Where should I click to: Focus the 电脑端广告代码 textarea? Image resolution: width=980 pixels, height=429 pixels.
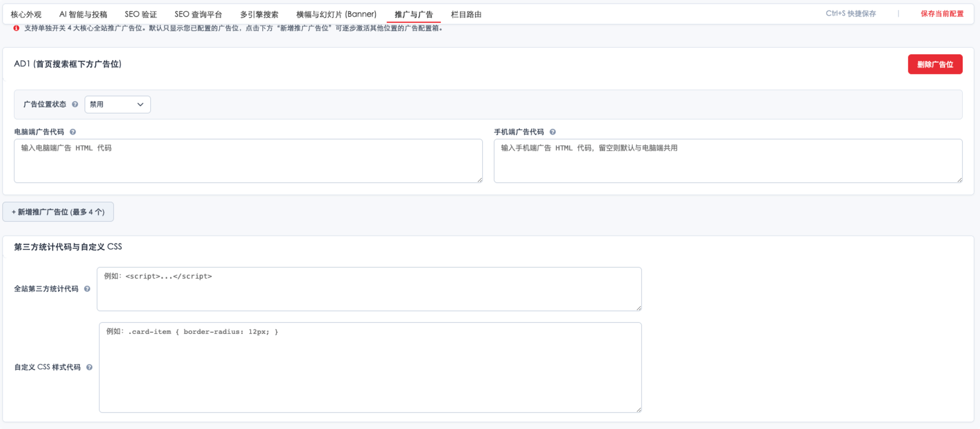[x=248, y=161]
